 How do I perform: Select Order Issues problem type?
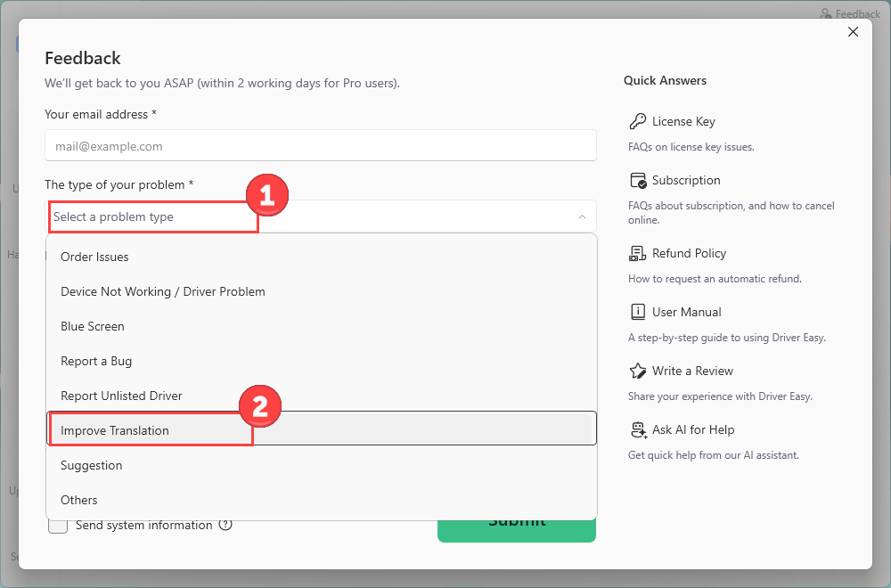pos(94,257)
